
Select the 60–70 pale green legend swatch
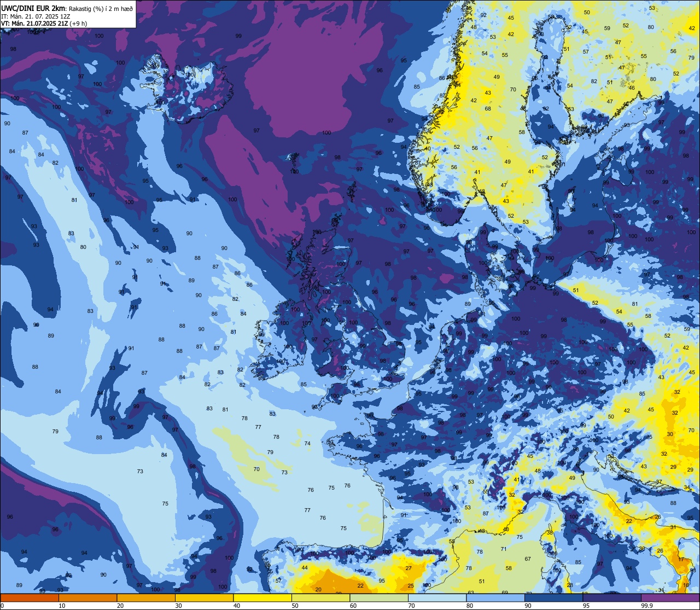coord(379,597)
